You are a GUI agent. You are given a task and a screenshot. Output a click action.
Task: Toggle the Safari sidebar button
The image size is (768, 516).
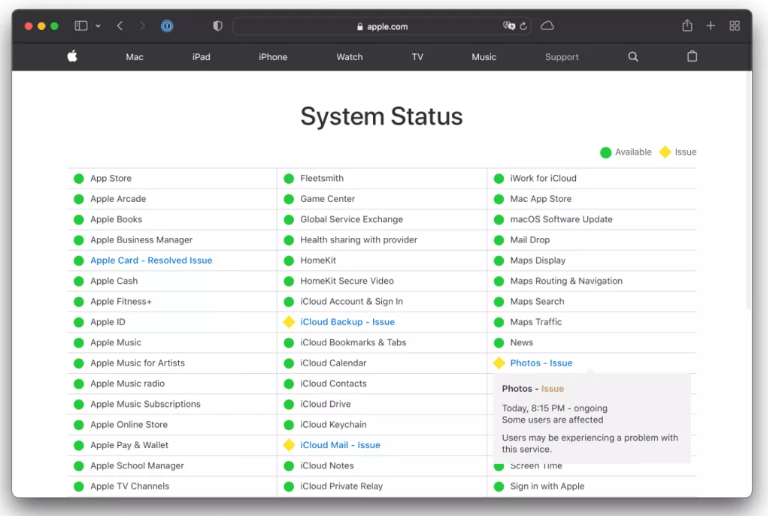[x=81, y=26]
